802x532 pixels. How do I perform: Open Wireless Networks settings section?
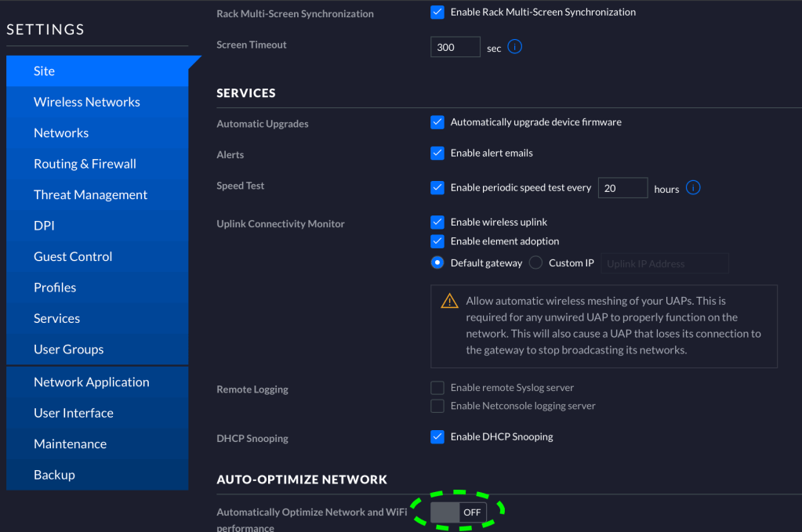coord(86,102)
